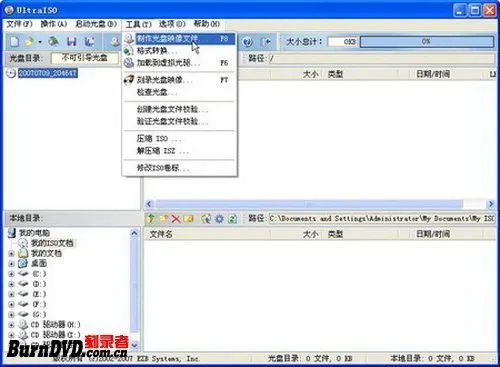The height and width of the screenshot is (367, 500).
Task: Click horizontal scrollbar right arrow
Action: point(490,204)
